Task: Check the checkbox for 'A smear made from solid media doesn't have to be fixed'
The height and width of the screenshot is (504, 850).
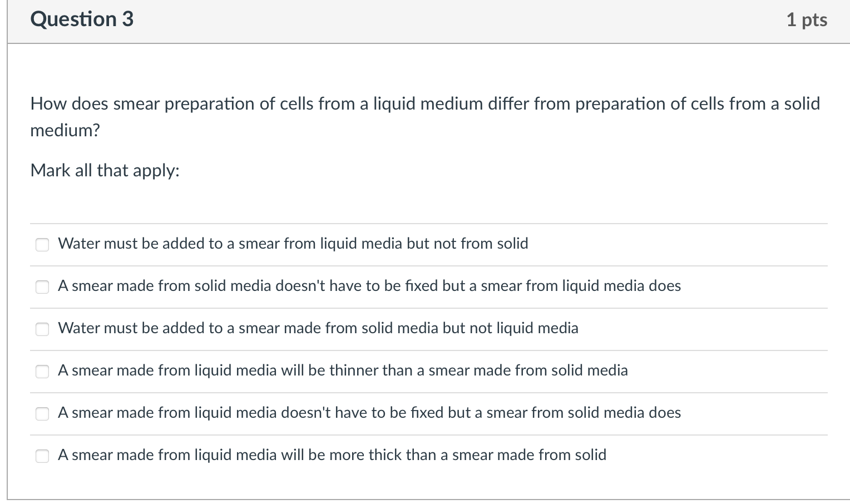Action: 42,287
